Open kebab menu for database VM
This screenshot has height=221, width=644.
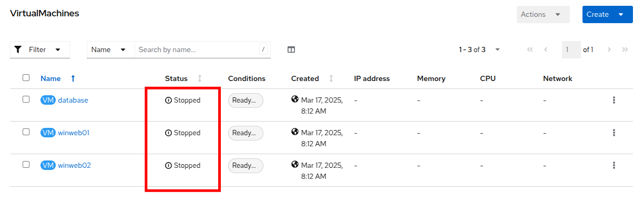click(x=614, y=100)
